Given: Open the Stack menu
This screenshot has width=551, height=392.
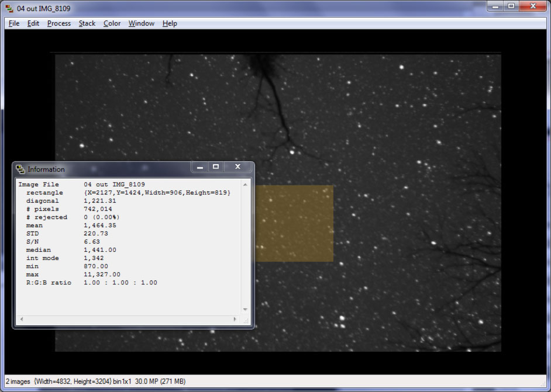Looking at the screenshot, I should click(87, 23).
